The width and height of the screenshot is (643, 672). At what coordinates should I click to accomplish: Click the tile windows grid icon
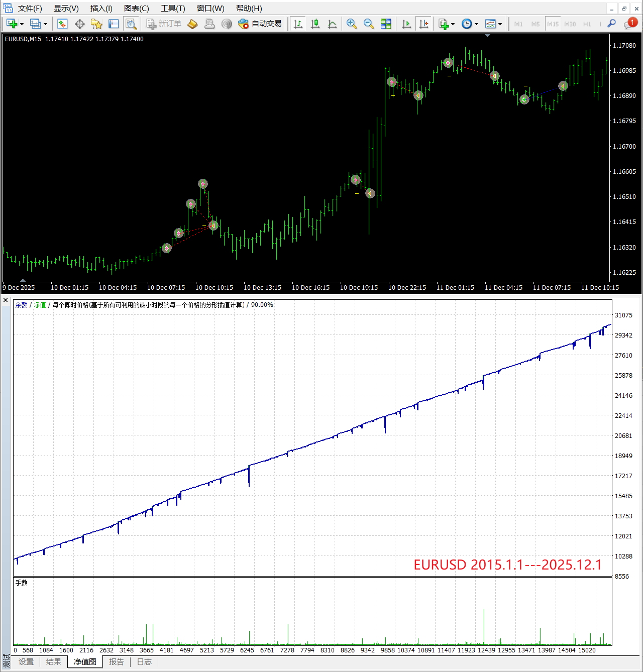tap(386, 24)
